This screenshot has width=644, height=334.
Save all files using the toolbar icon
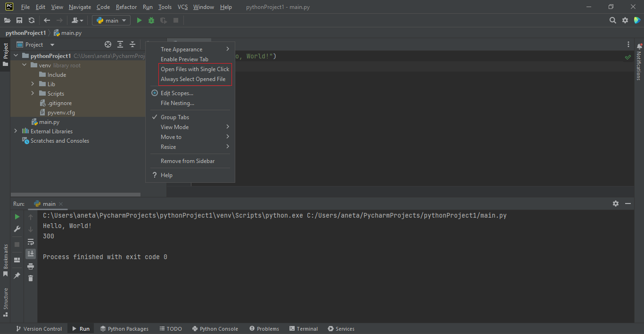coord(19,20)
